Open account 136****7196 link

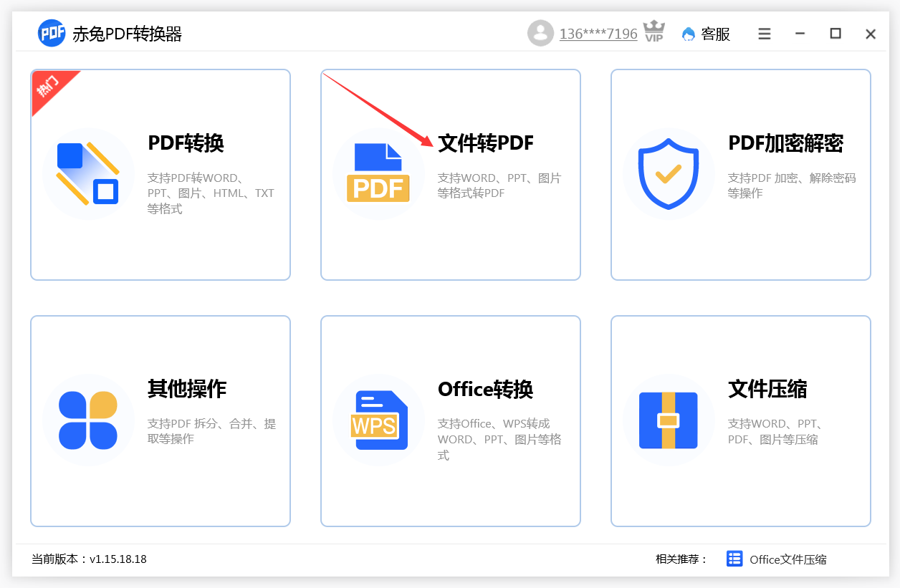click(x=598, y=34)
